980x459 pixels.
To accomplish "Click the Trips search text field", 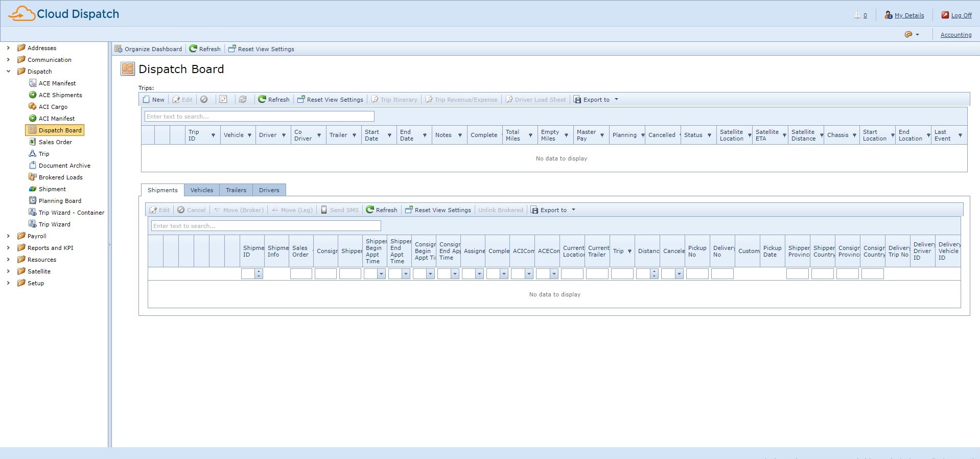I will click(260, 117).
